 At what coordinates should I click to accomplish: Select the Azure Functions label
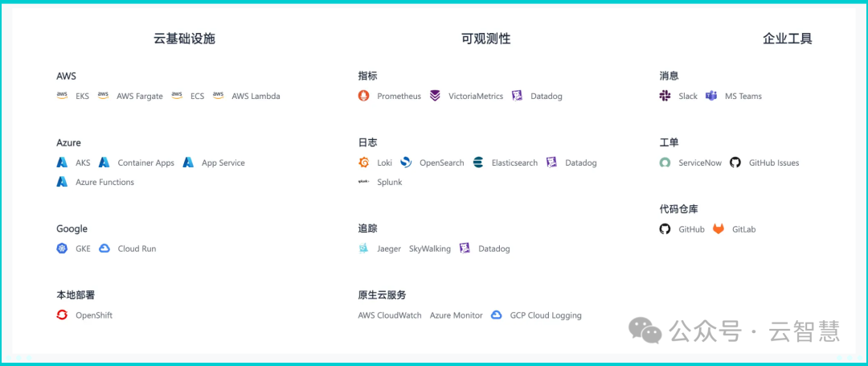tap(105, 182)
